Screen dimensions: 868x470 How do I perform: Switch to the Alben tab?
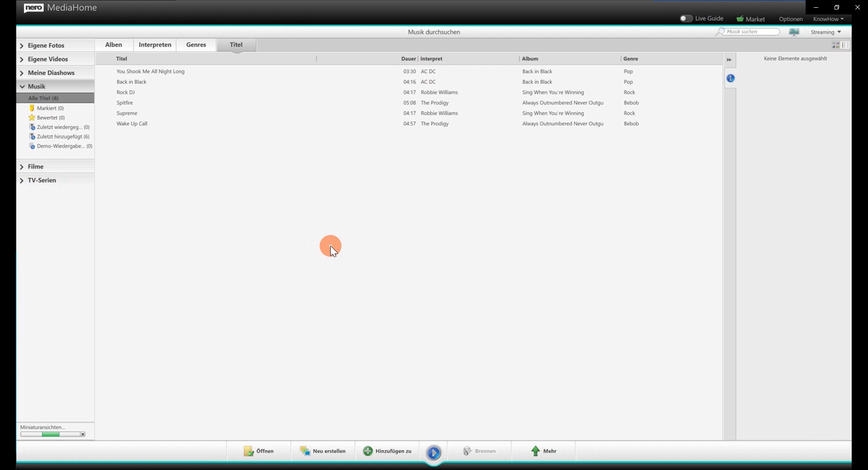(x=114, y=45)
